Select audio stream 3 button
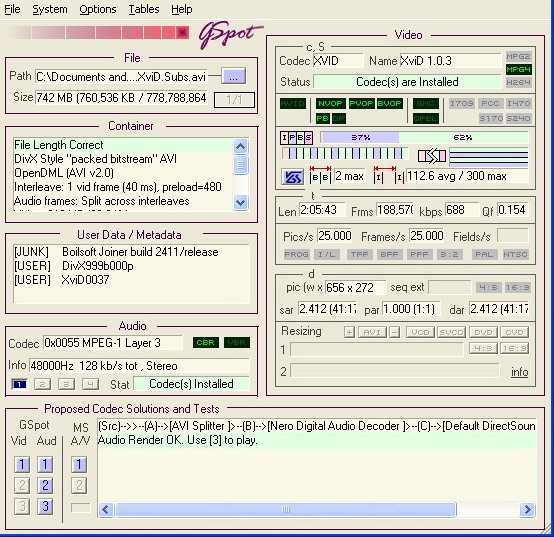Image resolution: width=554 pixels, height=537 pixels. pyautogui.click(x=66, y=384)
